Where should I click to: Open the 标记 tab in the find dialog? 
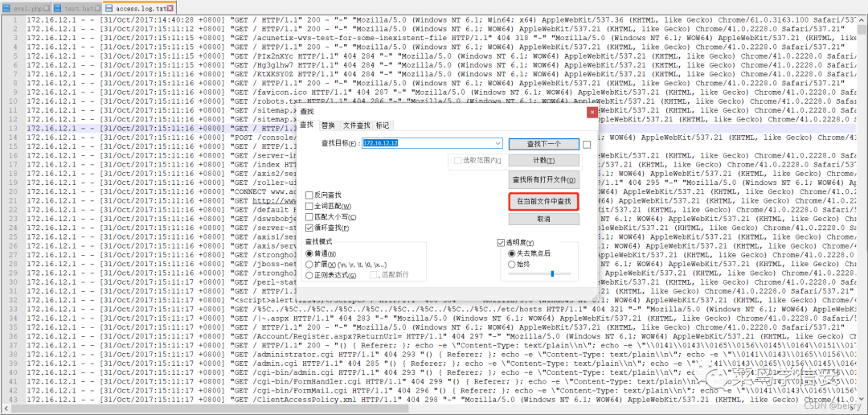(x=382, y=125)
